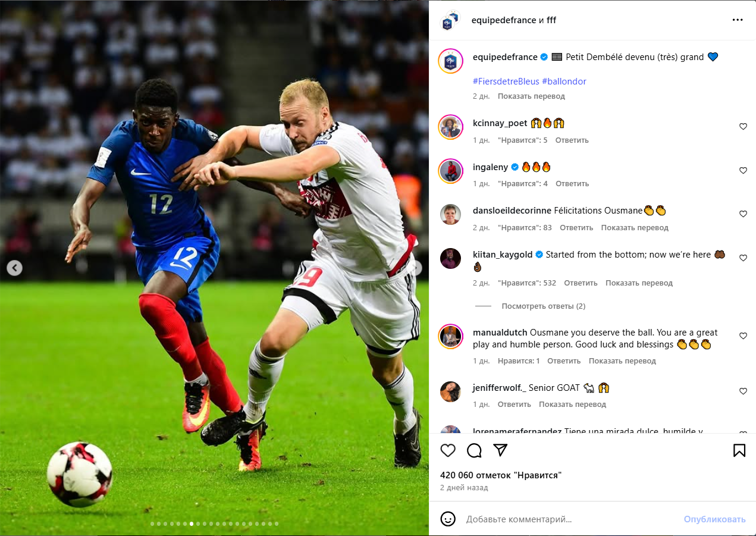Open the three-dot post options menu
This screenshot has height=536, width=756.
[738, 20]
